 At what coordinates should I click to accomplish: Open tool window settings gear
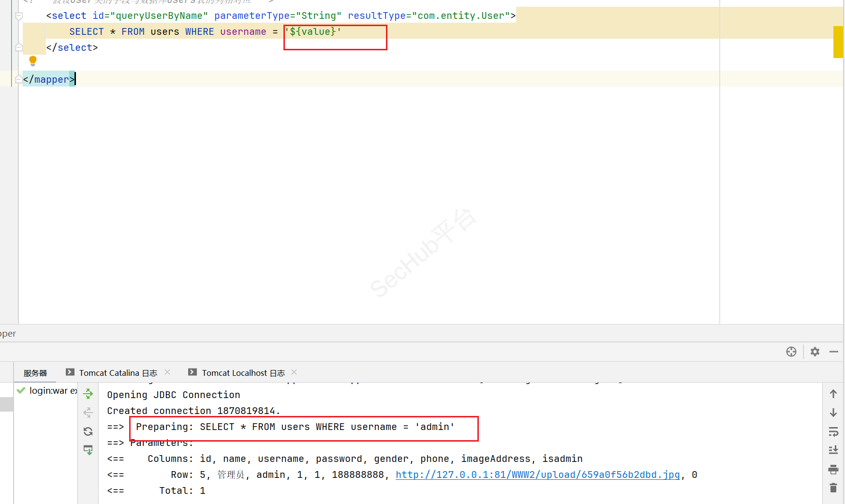[x=815, y=352]
